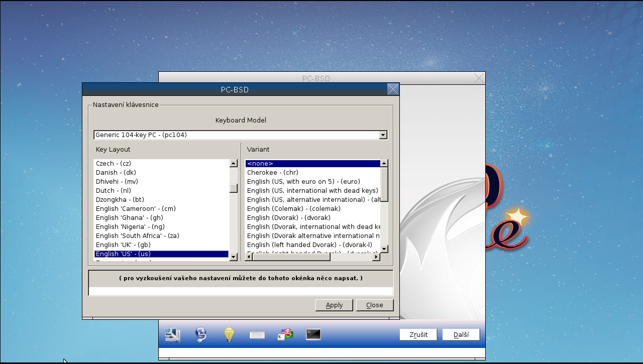643x364 pixels.
Task: Click the Key Layout scrollbar down arrow
Action: [233, 258]
